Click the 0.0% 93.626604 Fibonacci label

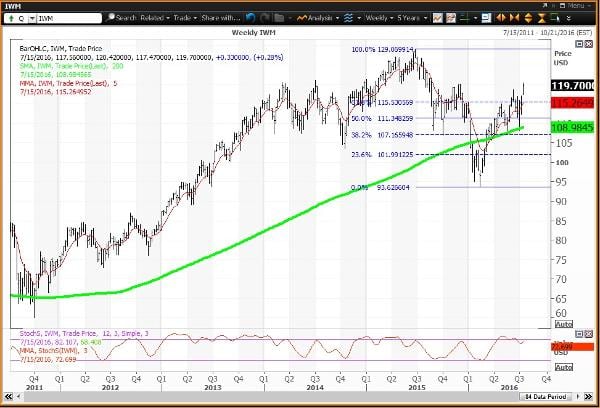tap(380, 188)
